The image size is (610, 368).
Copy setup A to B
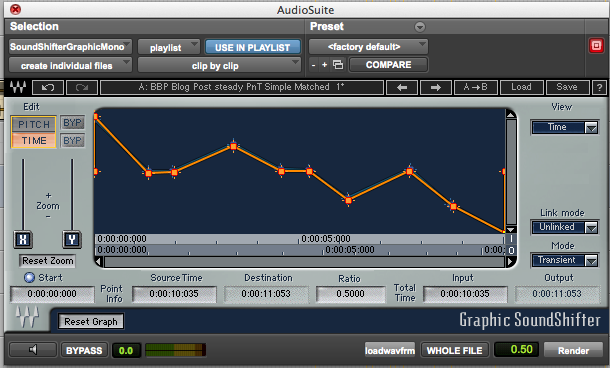coord(475,88)
